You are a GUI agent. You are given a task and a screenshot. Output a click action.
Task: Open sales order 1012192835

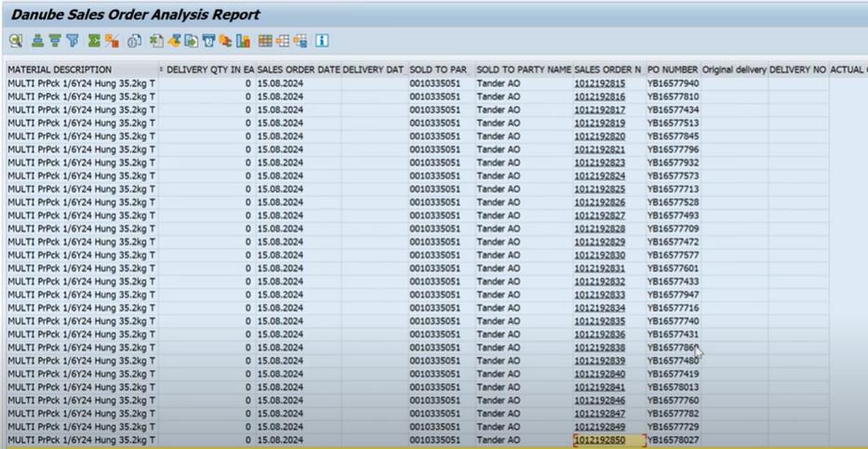tap(599, 322)
